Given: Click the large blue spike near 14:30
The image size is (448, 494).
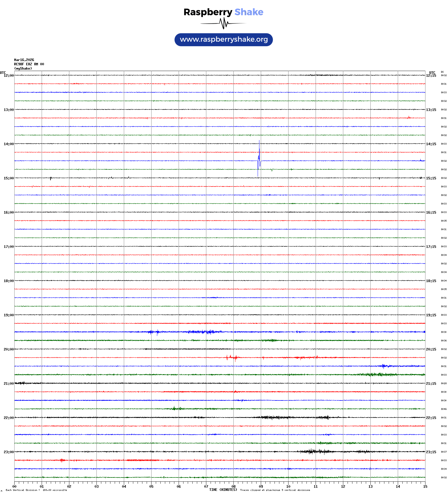Looking at the screenshot, I should 259,159.
